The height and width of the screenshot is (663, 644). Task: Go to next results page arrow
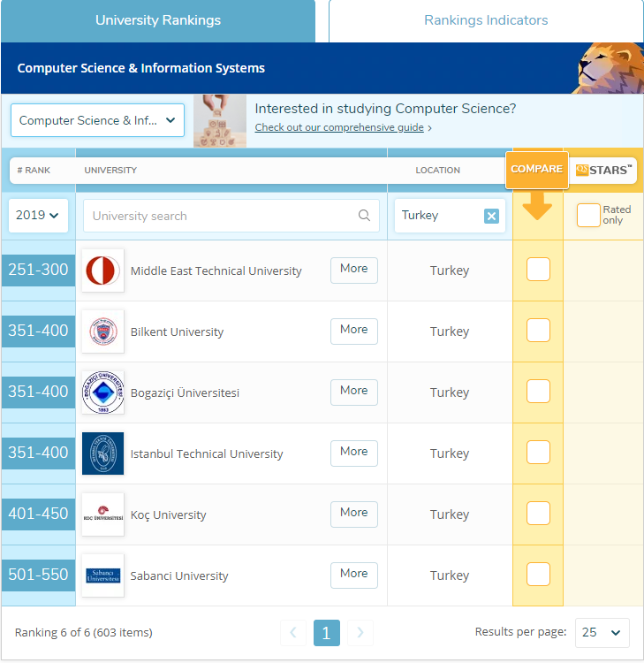pos(360,633)
